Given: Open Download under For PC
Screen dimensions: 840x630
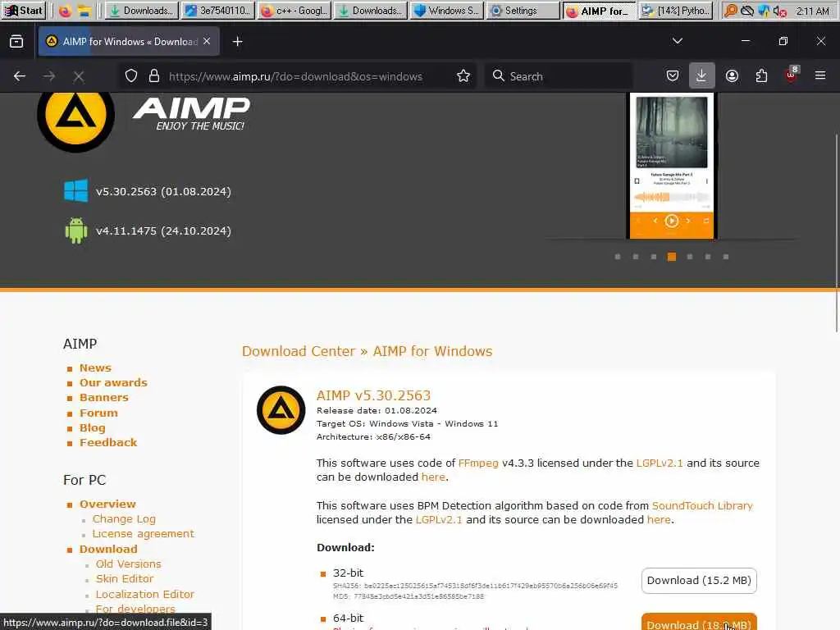Looking at the screenshot, I should 108,549.
